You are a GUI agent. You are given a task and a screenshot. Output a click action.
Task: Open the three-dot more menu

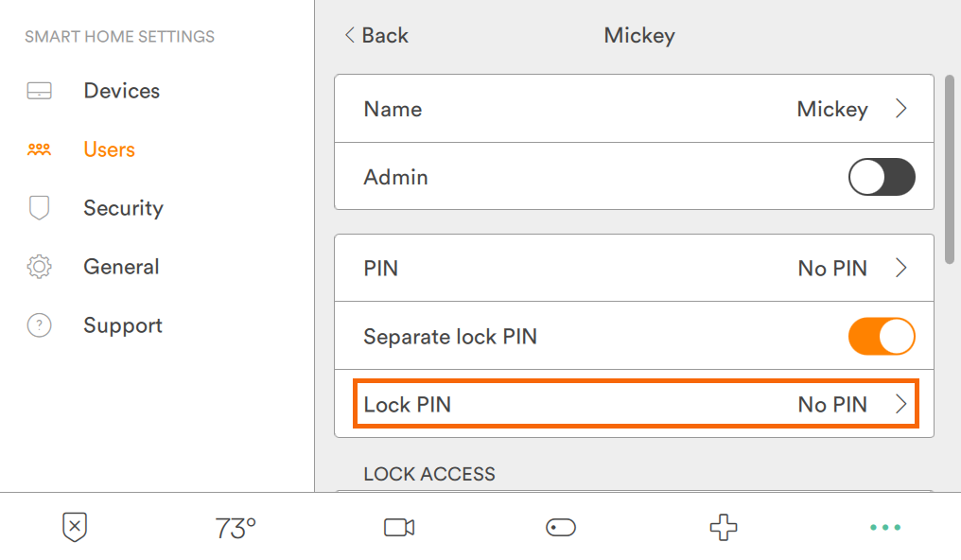pos(885,527)
